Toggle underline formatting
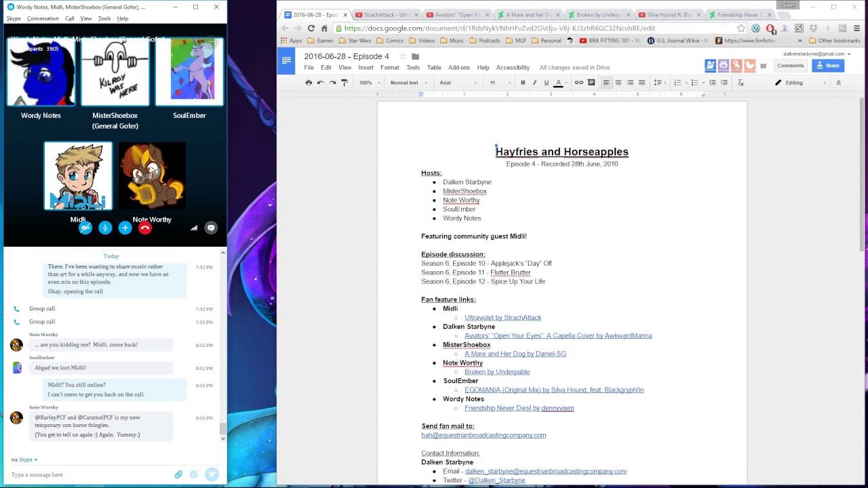Image resolution: width=868 pixels, height=488 pixels. coord(547,83)
